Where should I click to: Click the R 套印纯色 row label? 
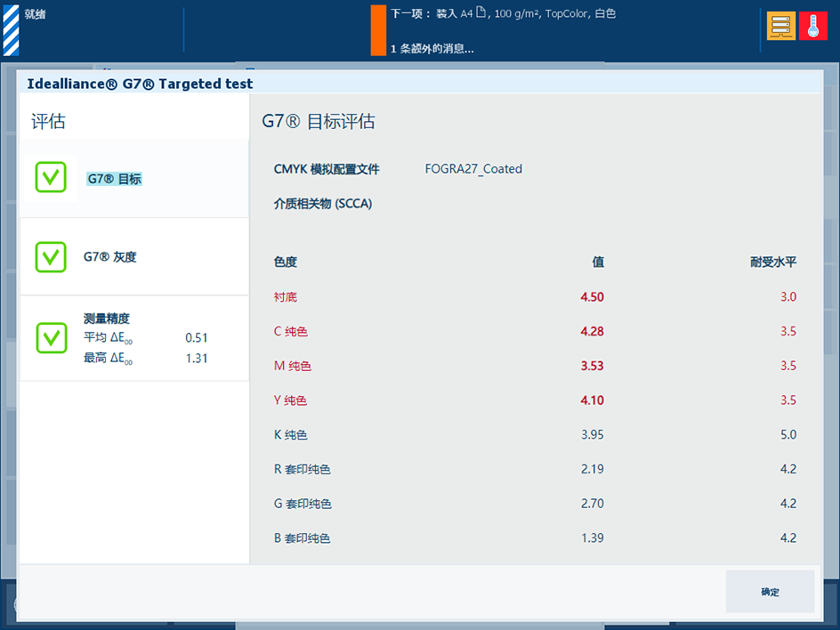click(x=303, y=469)
